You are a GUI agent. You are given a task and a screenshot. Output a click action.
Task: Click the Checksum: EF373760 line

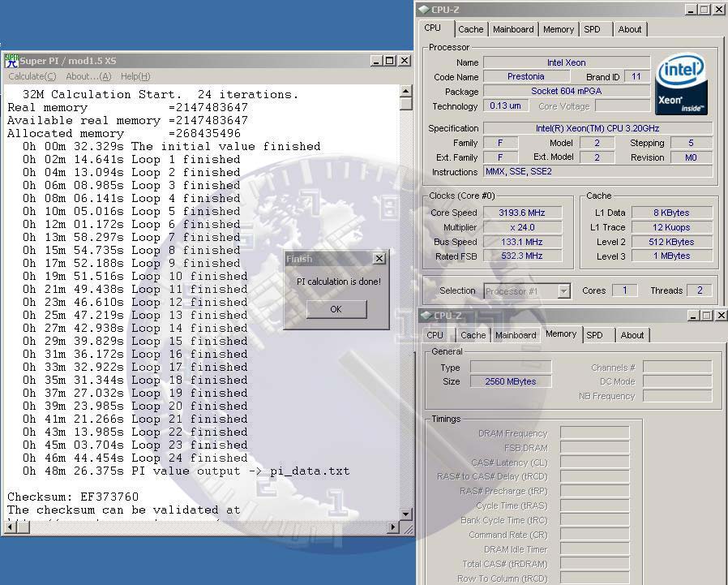[73, 497]
